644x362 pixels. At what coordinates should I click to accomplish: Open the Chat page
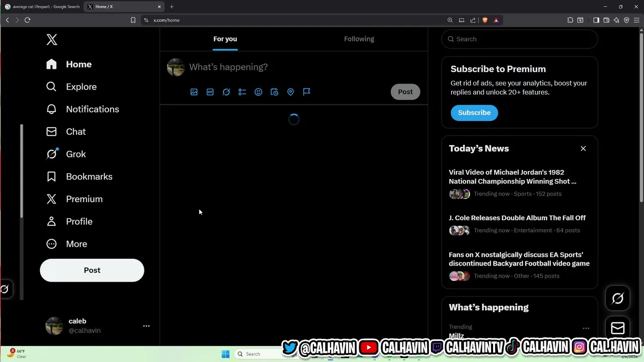point(66,132)
